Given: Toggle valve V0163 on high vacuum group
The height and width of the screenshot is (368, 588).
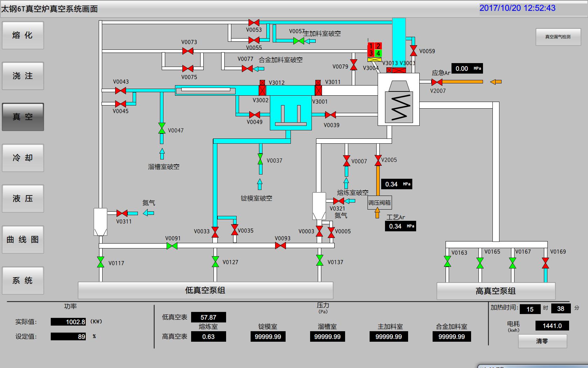Looking at the screenshot, I should 447,261.
